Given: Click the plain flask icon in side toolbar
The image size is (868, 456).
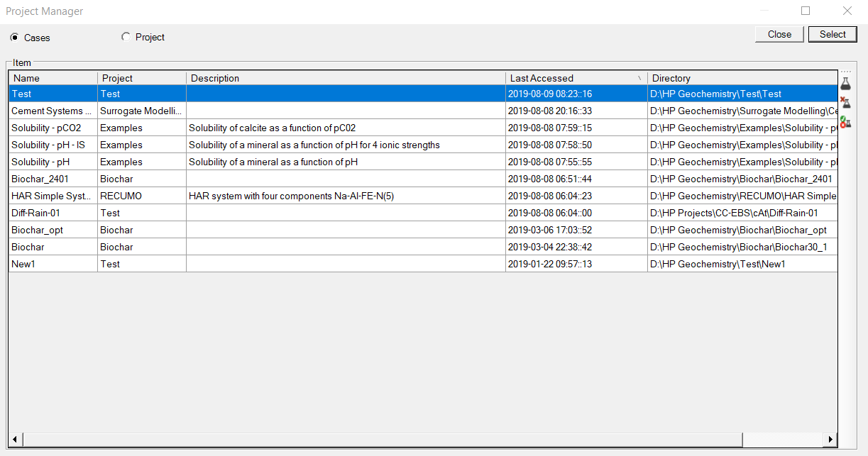Looking at the screenshot, I should [845, 84].
